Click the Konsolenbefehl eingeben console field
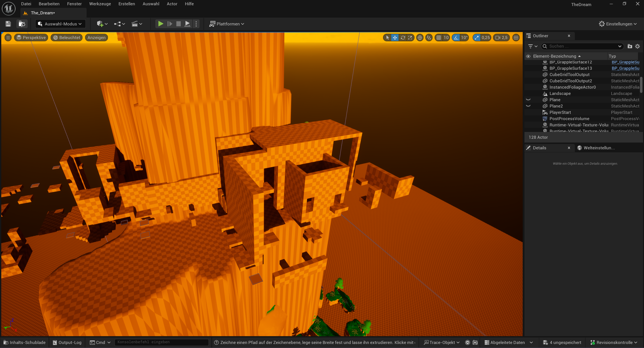 pos(162,342)
